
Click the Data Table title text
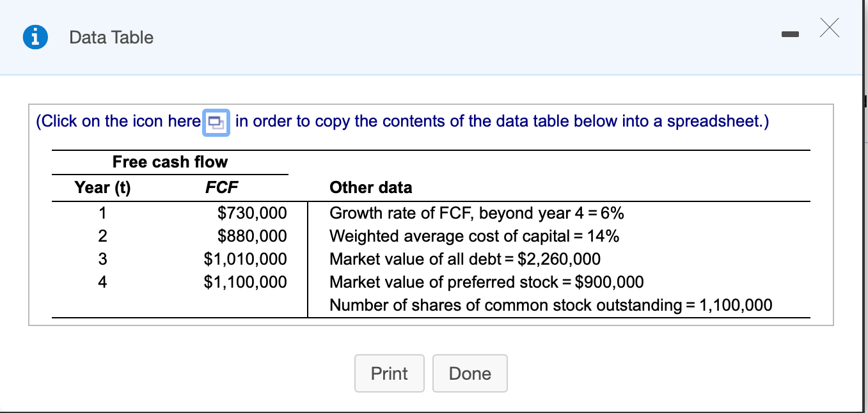[x=111, y=38]
